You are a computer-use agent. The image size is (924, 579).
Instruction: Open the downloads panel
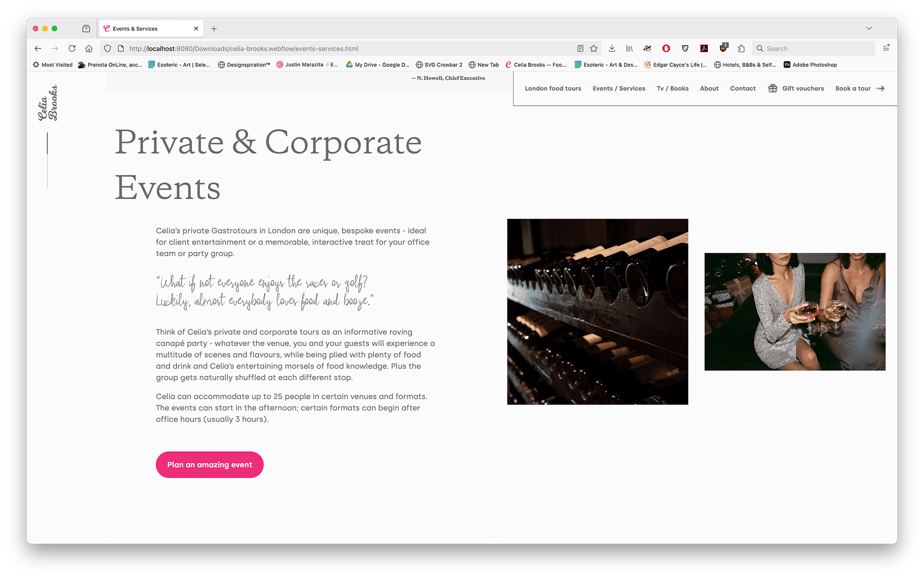point(612,48)
